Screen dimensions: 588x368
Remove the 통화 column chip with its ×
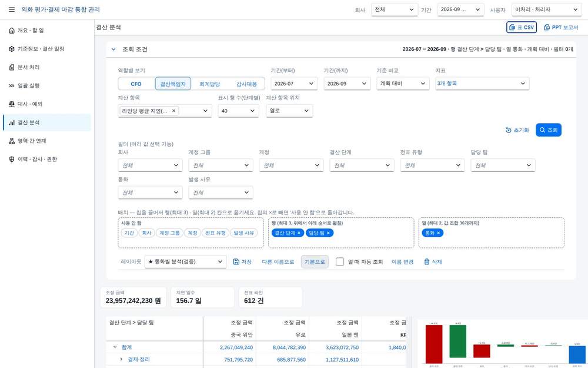(x=439, y=233)
